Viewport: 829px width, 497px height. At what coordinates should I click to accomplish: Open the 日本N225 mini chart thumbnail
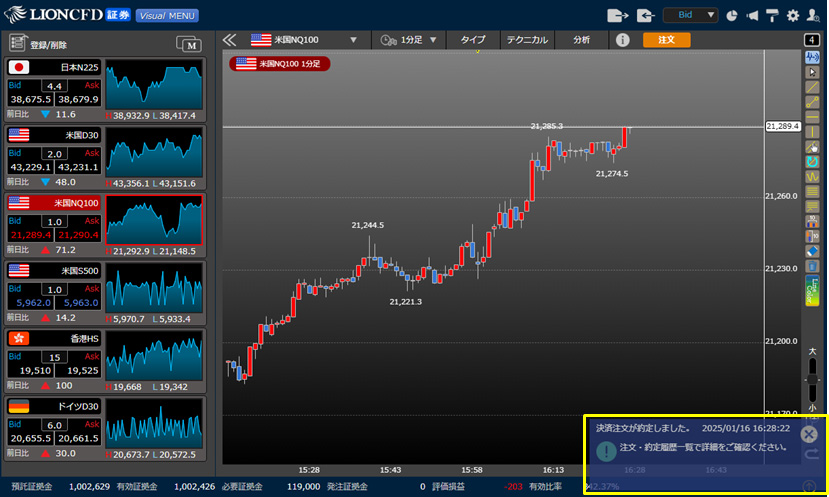pos(154,84)
